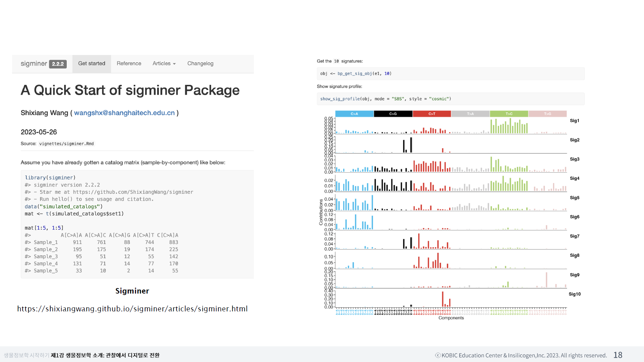Click the 2.2.2 version badge
Viewport: 644px width, 362px height.
pyautogui.click(x=58, y=64)
